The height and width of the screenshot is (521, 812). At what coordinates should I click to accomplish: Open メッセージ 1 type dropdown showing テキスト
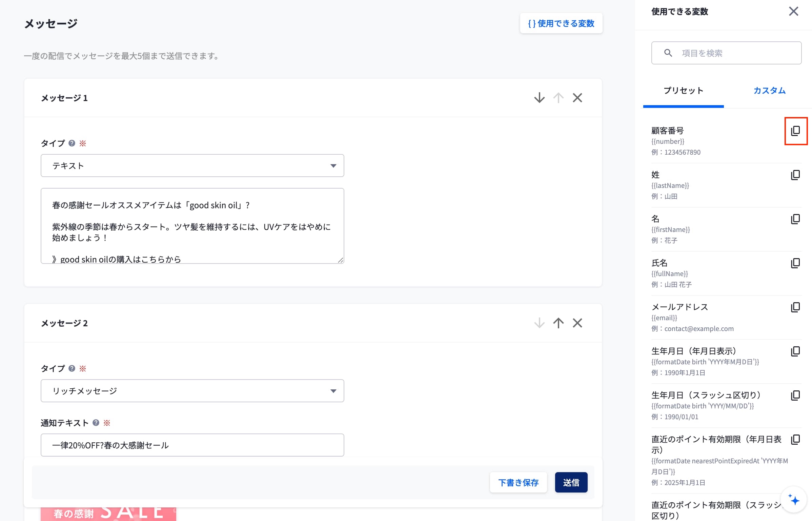pyautogui.click(x=192, y=166)
